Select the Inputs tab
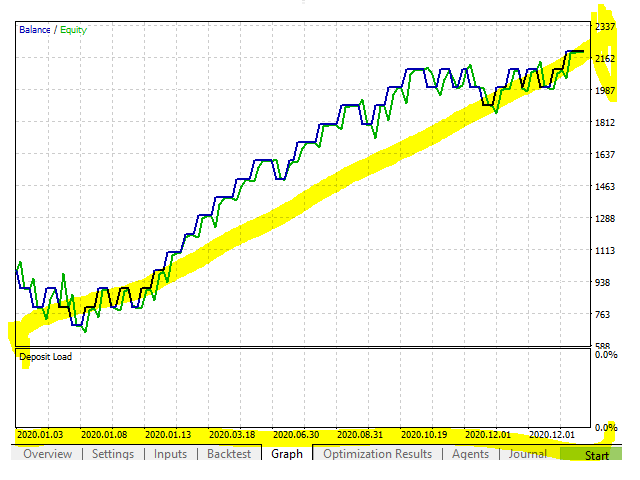 (x=170, y=454)
